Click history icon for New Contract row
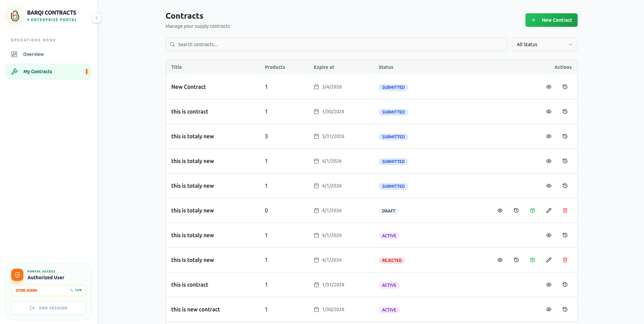This screenshot has height=324, width=644. 565,87
